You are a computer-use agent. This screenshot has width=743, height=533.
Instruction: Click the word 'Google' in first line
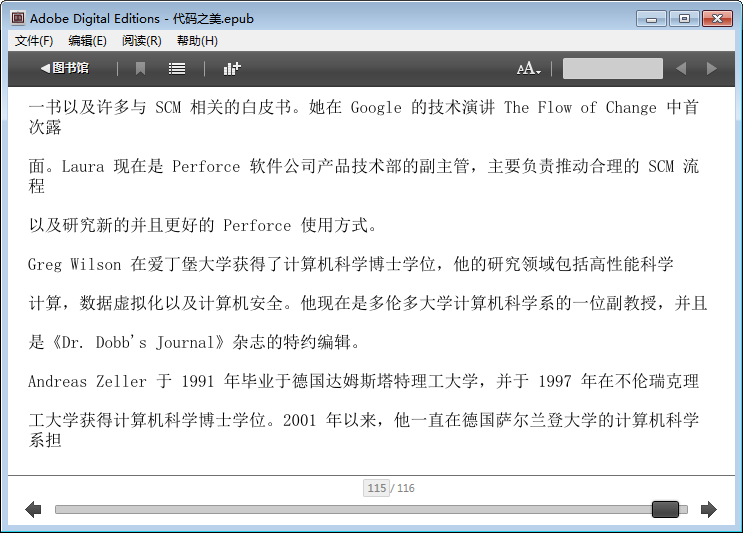pyautogui.click(x=376, y=108)
